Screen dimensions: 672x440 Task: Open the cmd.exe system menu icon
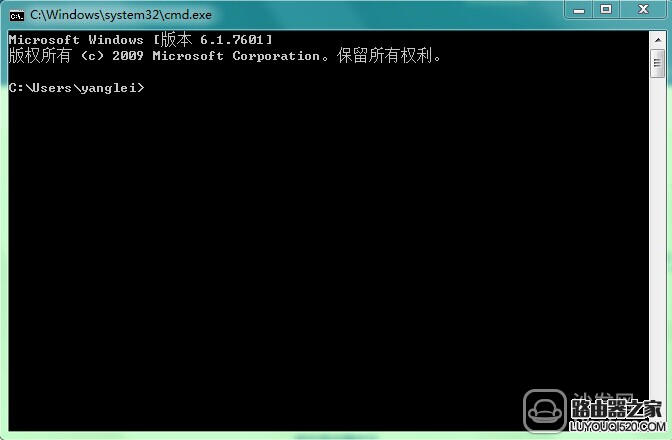(x=17, y=16)
